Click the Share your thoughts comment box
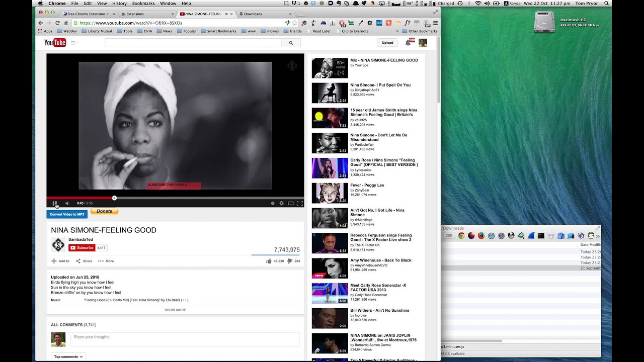This screenshot has width=644, height=362. coord(185,339)
